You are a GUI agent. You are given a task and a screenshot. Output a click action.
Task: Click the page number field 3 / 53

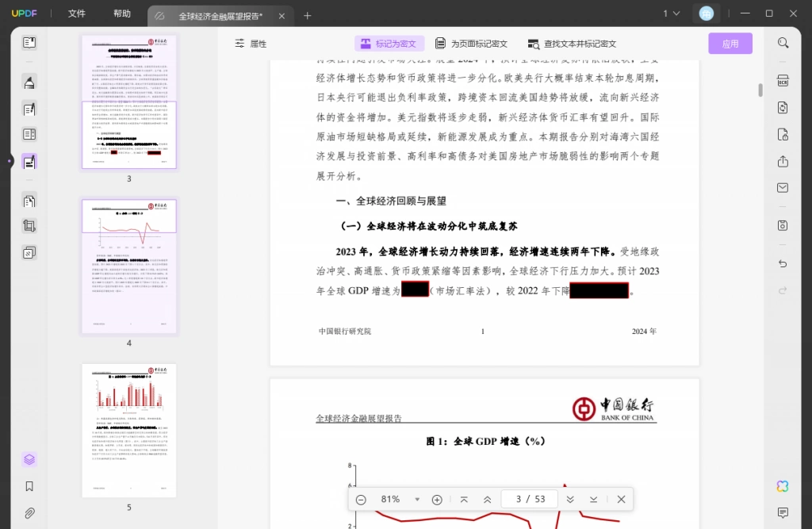[530, 500]
